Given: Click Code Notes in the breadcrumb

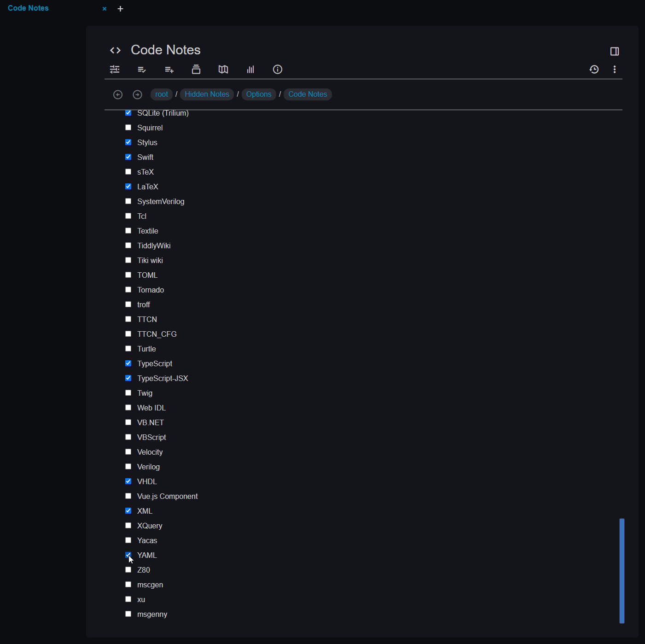Looking at the screenshot, I should [308, 94].
